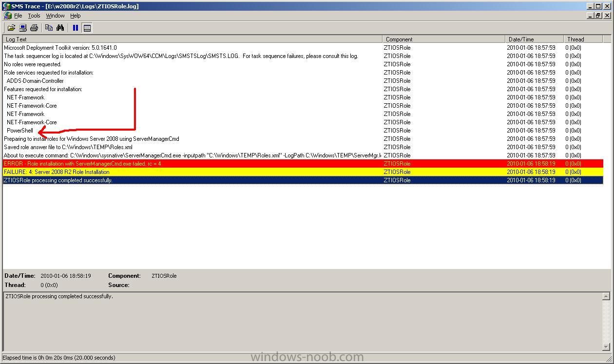Click the Component value ZTIOSRole in details pane

(x=164, y=276)
